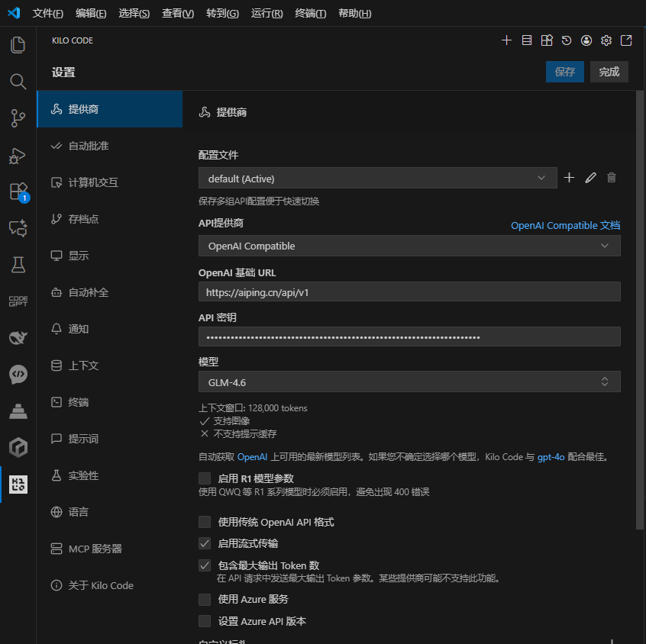Image resolution: width=646 pixels, height=644 pixels.
Task: Open the pyramid-shaped extension icon
Action: [18, 411]
